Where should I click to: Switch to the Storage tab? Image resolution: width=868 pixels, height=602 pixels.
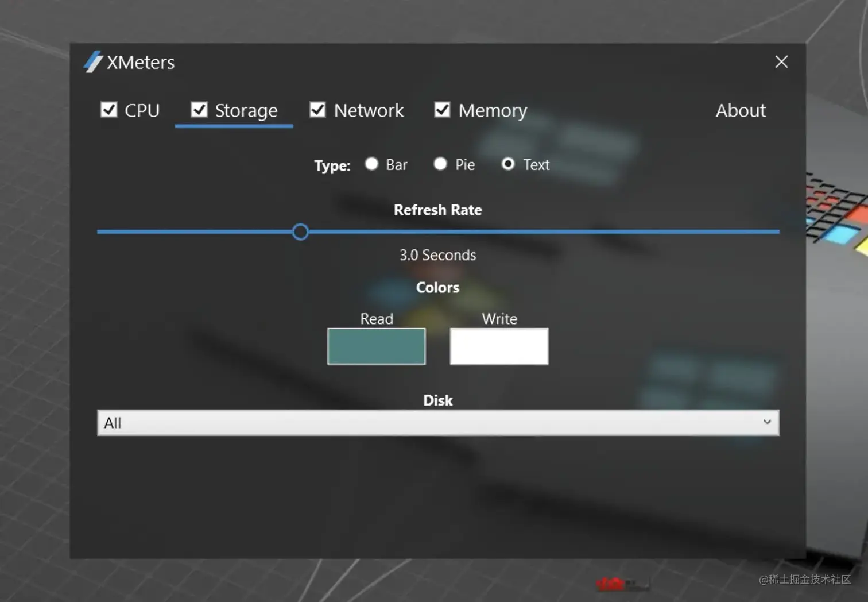point(246,110)
